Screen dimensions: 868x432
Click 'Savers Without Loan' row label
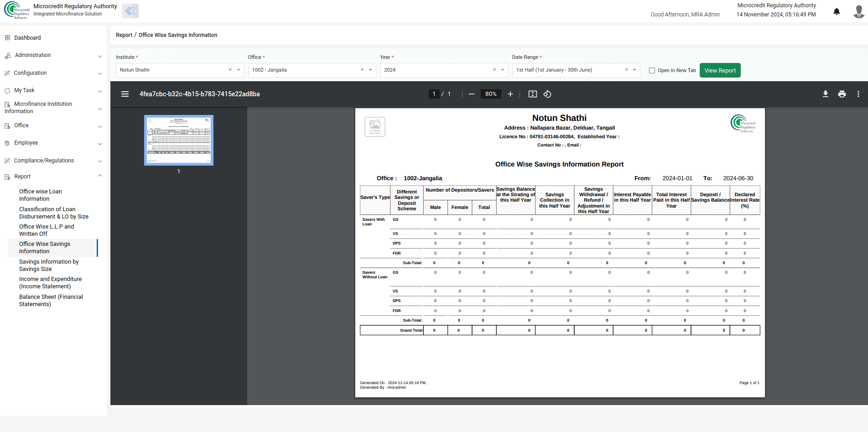click(x=374, y=275)
